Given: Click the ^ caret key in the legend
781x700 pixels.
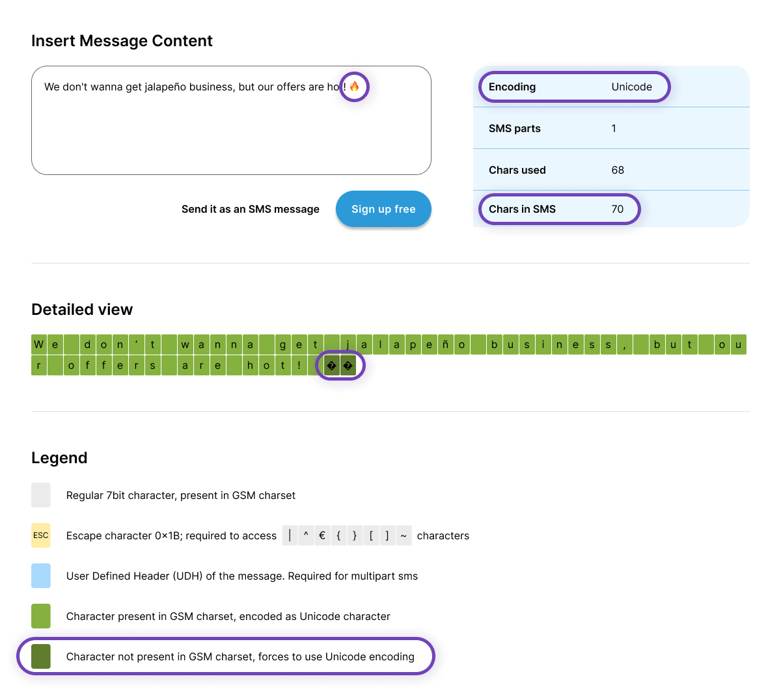Looking at the screenshot, I should tap(306, 535).
